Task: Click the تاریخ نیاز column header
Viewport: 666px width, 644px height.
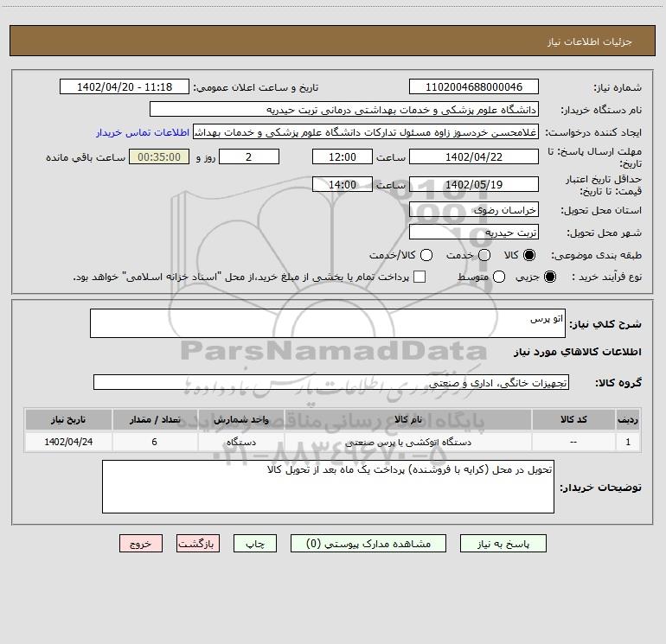Action: coord(68,419)
